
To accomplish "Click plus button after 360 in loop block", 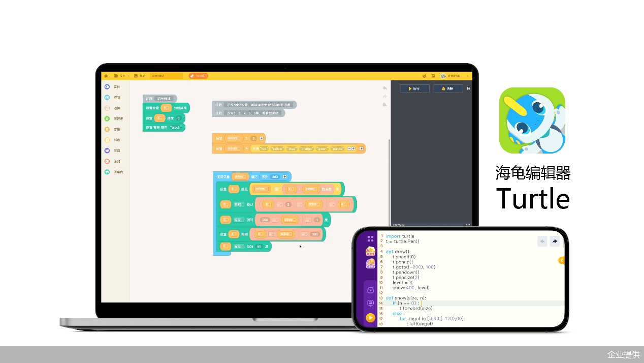I will [x=284, y=176].
